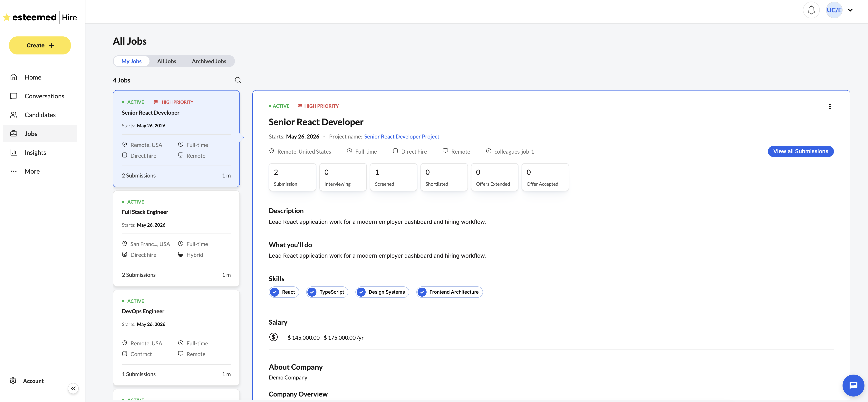This screenshot has width=868, height=402.
Task: Click View all Submissions button
Action: tap(801, 152)
